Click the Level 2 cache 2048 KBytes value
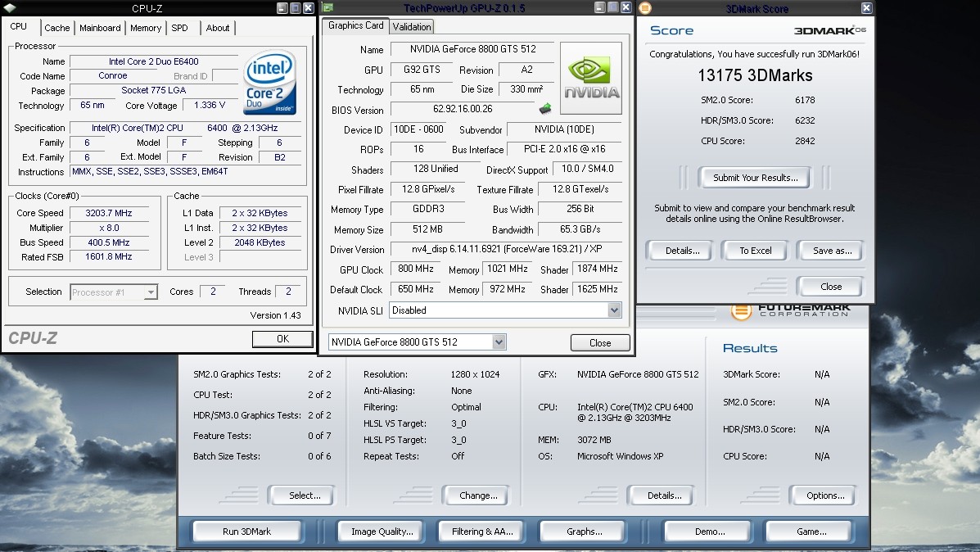The width and height of the screenshot is (980, 552). click(260, 242)
